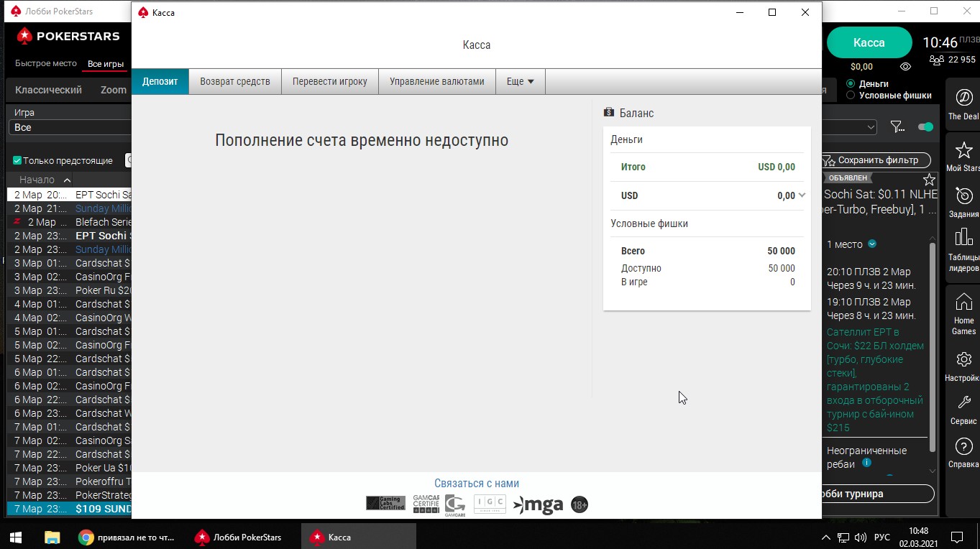
Task: Click the Связаться с нами link
Action: pos(477,484)
